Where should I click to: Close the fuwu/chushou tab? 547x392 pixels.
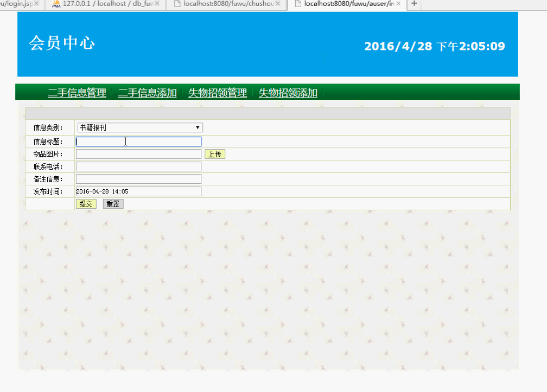[278, 3]
